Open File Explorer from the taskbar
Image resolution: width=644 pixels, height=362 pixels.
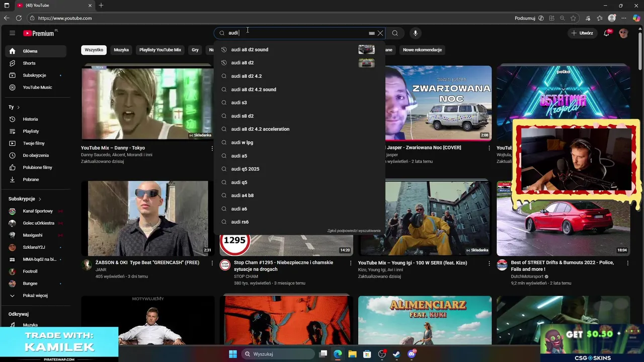[x=352, y=354]
